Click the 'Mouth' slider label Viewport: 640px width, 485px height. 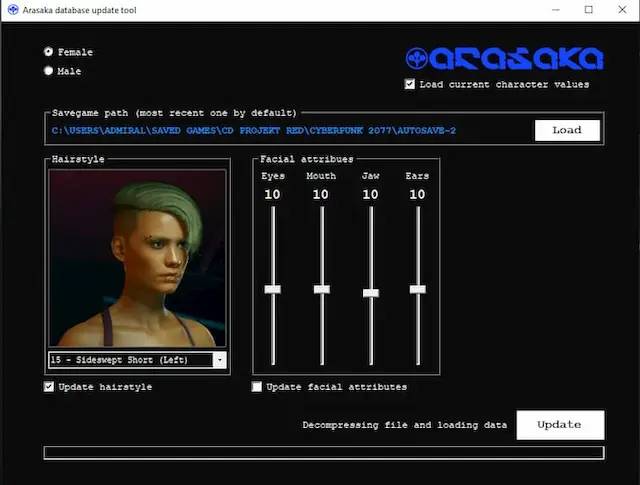[321, 176]
